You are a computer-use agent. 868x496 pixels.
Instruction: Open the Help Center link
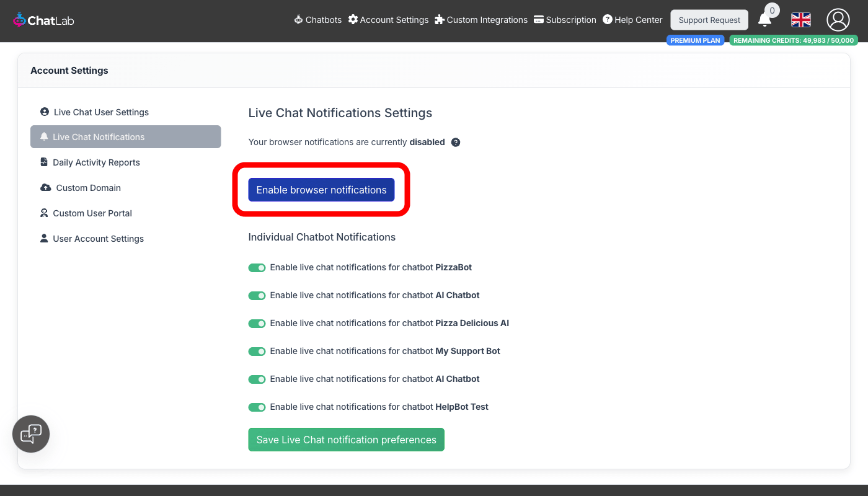point(632,20)
